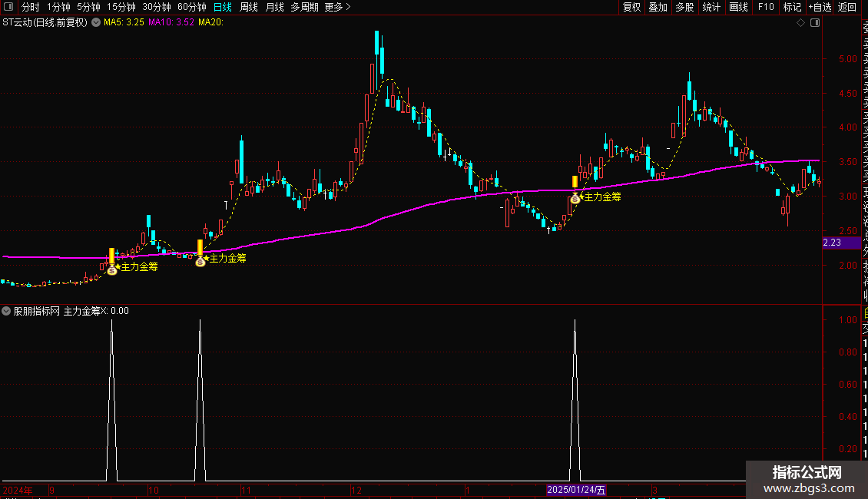Select the 30分钟 period
The image size is (868, 499).
pos(157,7)
